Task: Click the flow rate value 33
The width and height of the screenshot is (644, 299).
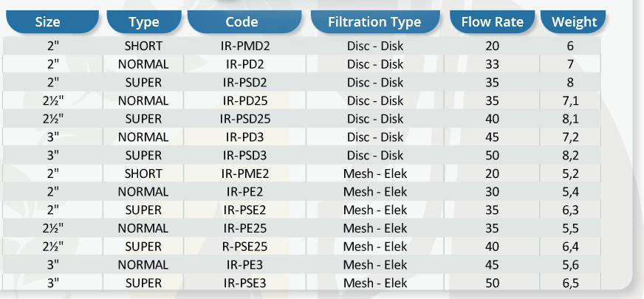Action: 492,64
